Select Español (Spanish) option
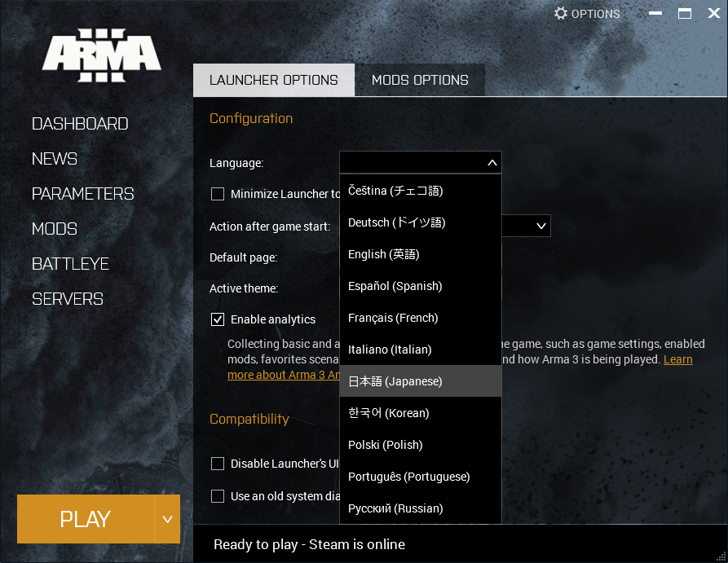728x563 pixels. click(421, 286)
